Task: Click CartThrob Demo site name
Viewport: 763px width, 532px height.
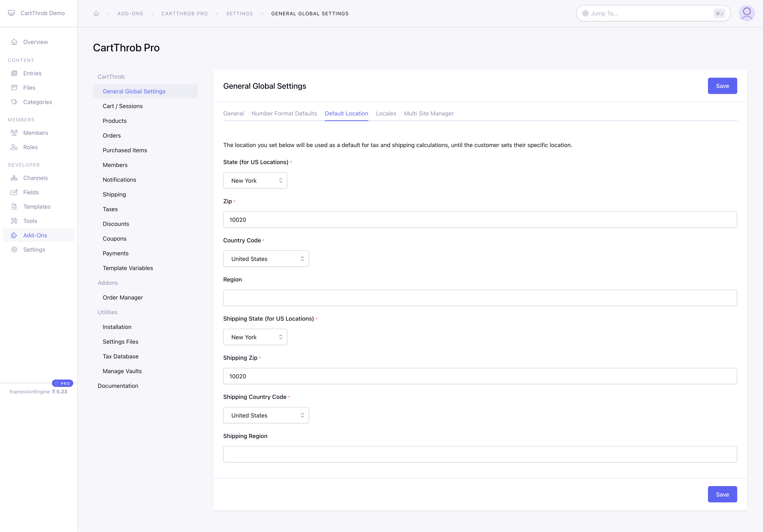Action: [x=43, y=13]
